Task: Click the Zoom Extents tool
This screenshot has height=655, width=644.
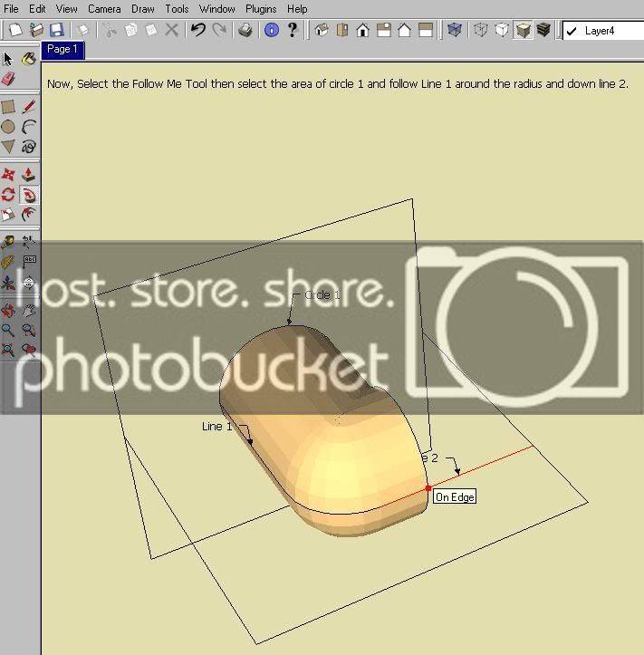Action: 8,350
